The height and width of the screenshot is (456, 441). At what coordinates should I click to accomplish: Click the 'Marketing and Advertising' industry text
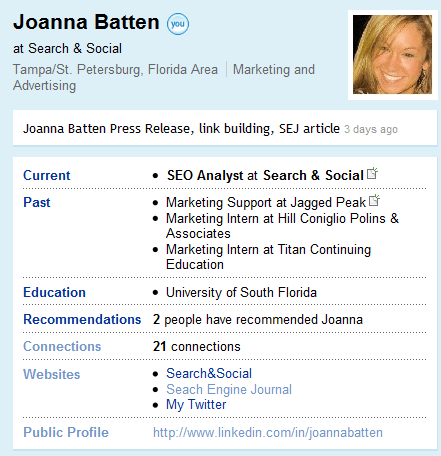click(164, 78)
